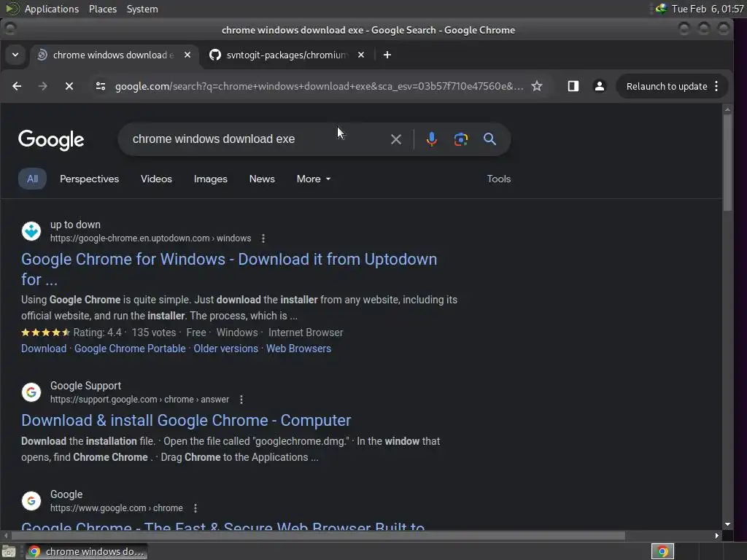Click the Uptodown site favicon
This screenshot has width=747, height=560.
tap(31, 231)
